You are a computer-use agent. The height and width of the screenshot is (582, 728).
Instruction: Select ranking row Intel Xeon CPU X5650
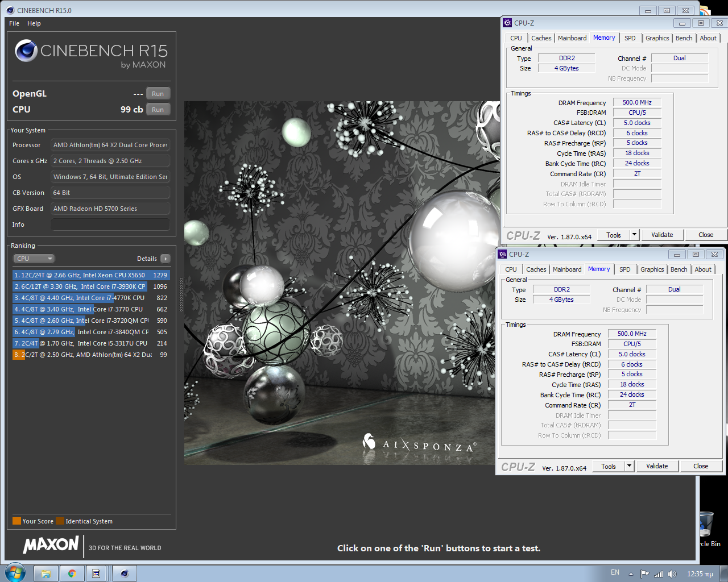coord(91,275)
